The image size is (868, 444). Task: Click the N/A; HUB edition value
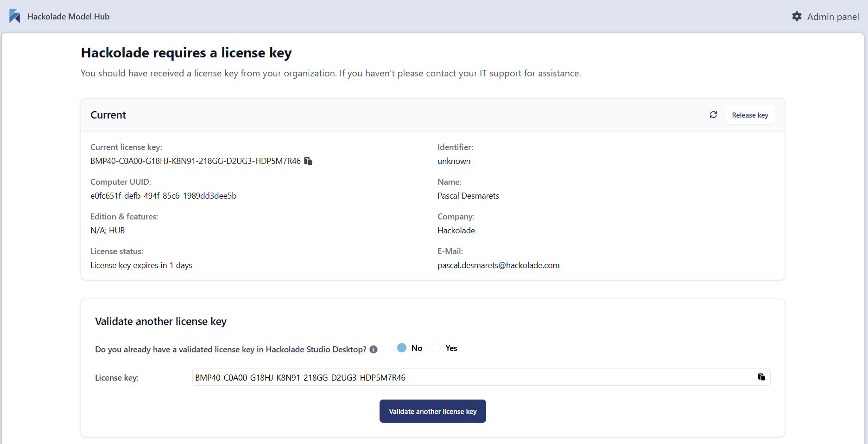point(108,231)
